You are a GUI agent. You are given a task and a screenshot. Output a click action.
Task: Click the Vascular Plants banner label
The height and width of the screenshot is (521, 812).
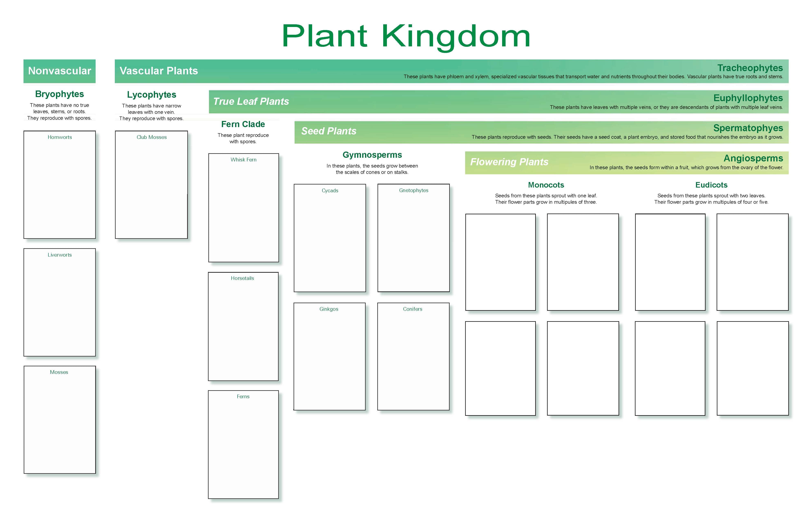(x=159, y=71)
